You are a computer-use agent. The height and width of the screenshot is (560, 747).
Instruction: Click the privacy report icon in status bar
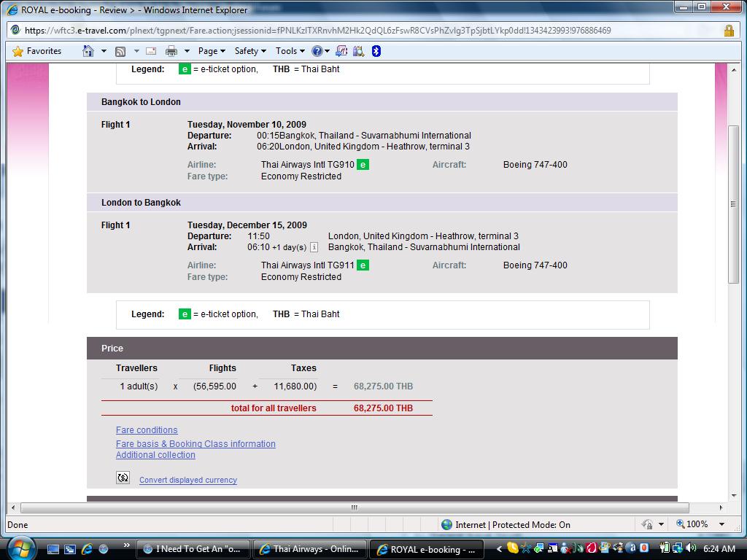pos(647,524)
